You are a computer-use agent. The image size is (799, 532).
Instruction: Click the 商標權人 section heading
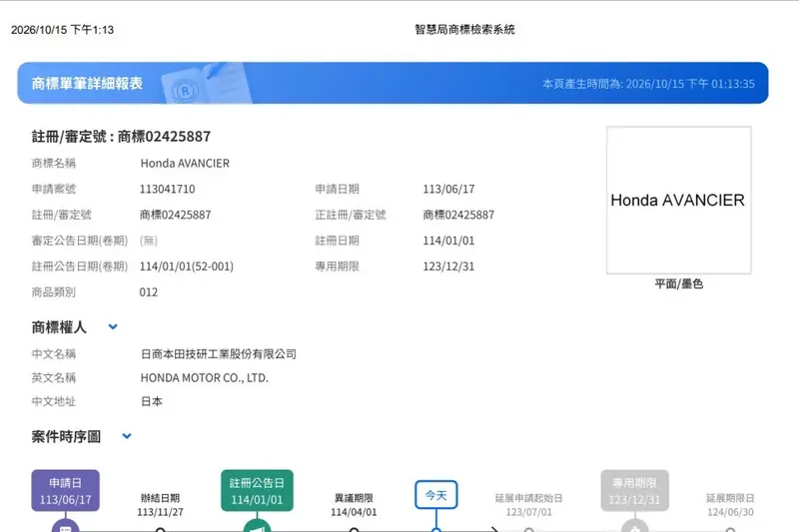pyautogui.click(x=59, y=326)
